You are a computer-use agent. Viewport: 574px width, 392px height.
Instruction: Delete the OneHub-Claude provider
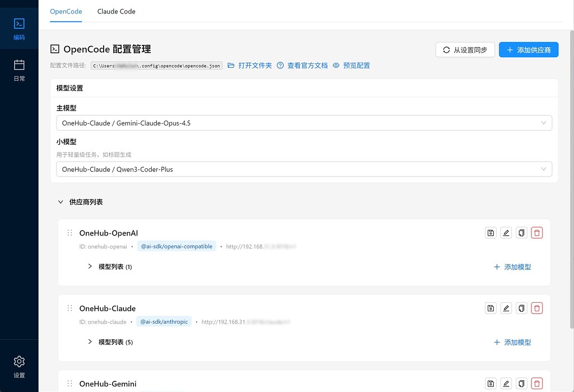point(536,308)
